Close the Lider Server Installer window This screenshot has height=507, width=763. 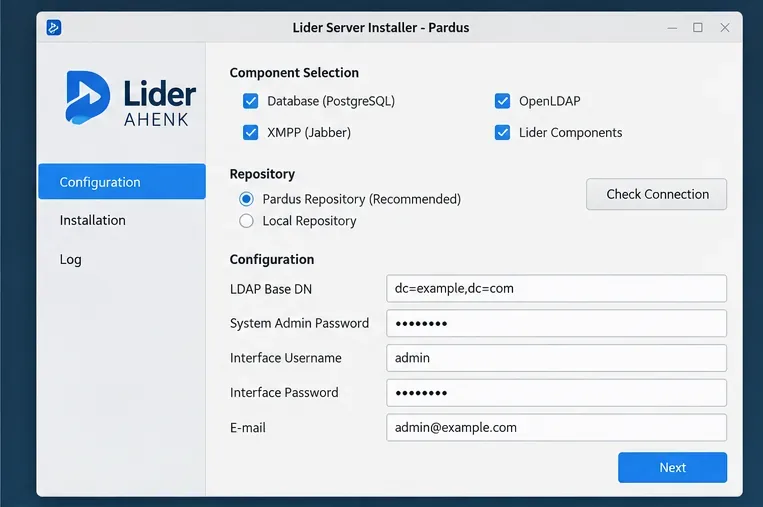(725, 28)
